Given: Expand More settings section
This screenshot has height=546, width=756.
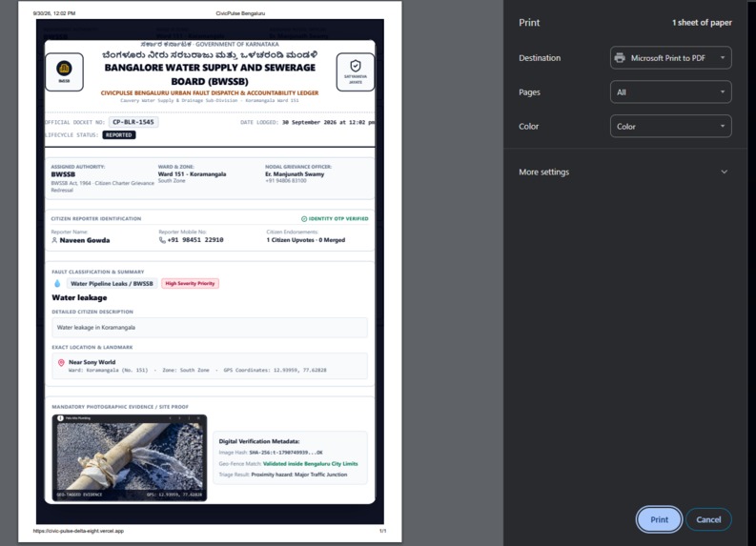Looking at the screenshot, I should (x=624, y=172).
